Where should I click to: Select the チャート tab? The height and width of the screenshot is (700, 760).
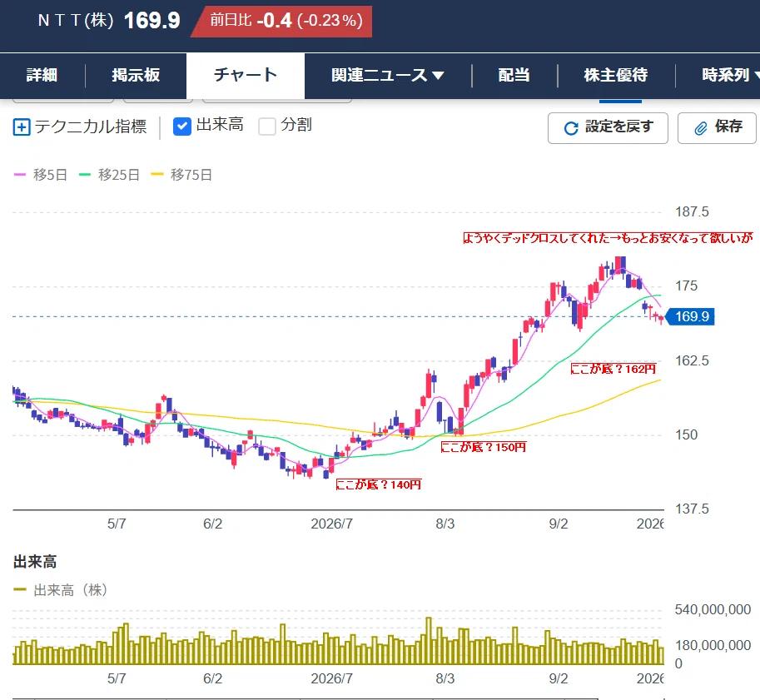(x=246, y=75)
